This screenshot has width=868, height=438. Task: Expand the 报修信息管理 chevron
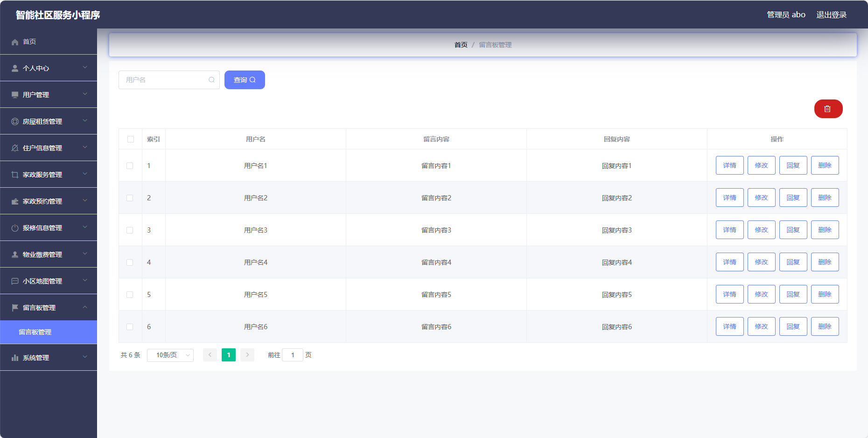85,227
